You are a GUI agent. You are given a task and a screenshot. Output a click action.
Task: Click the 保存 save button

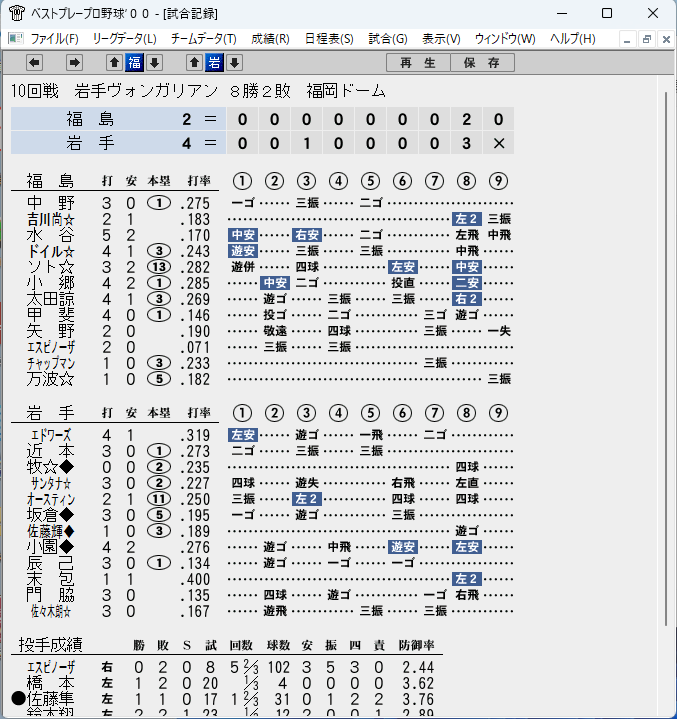point(482,63)
